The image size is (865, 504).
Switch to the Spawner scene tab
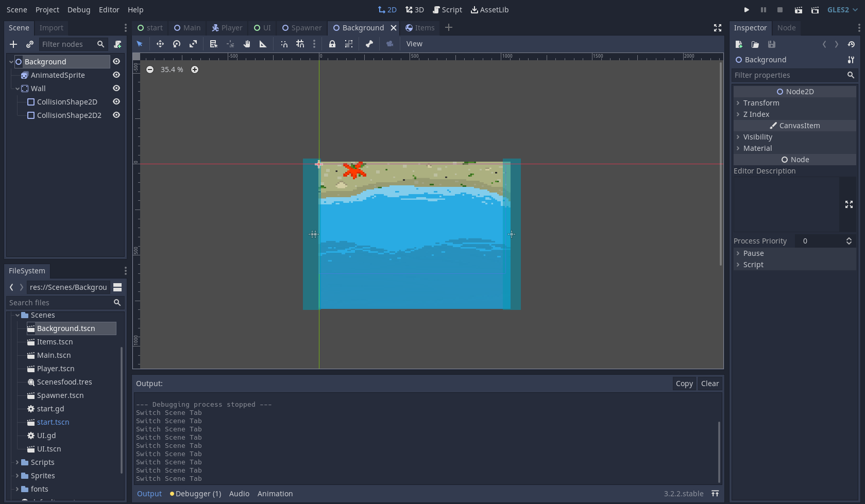click(302, 28)
